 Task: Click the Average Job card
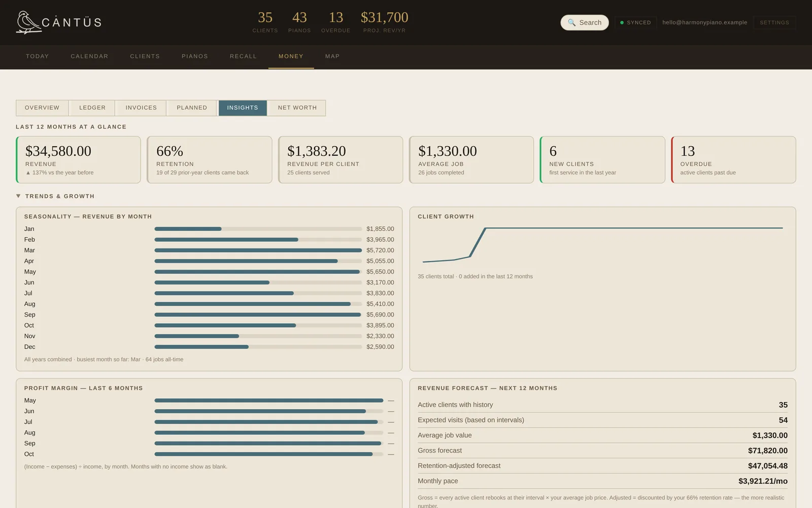[471, 160]
